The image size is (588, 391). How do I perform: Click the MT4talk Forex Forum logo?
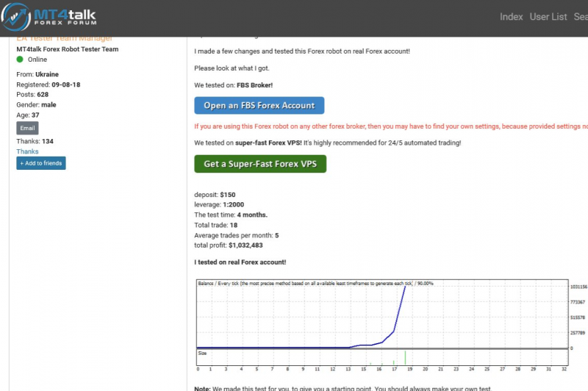pyautogui.click(x=49, y=17)
